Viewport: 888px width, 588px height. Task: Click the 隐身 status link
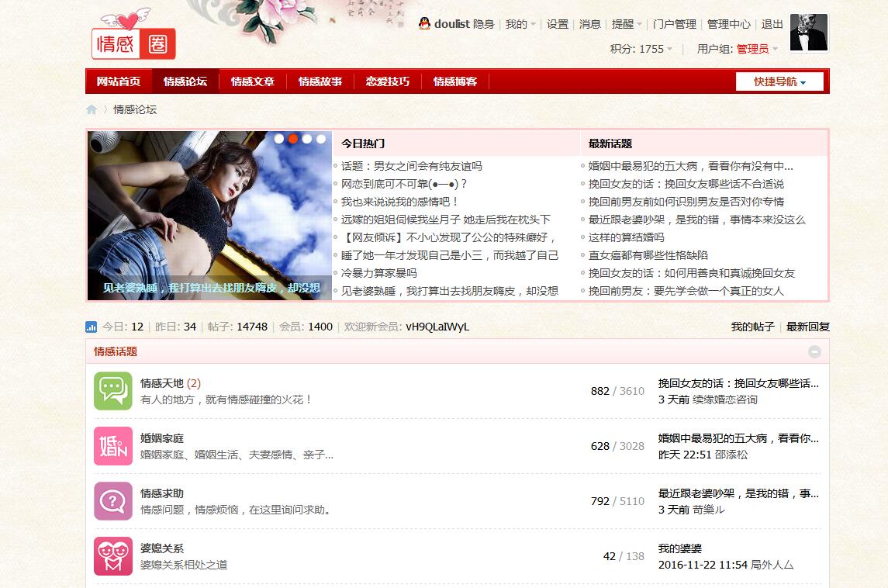point(484,24)
